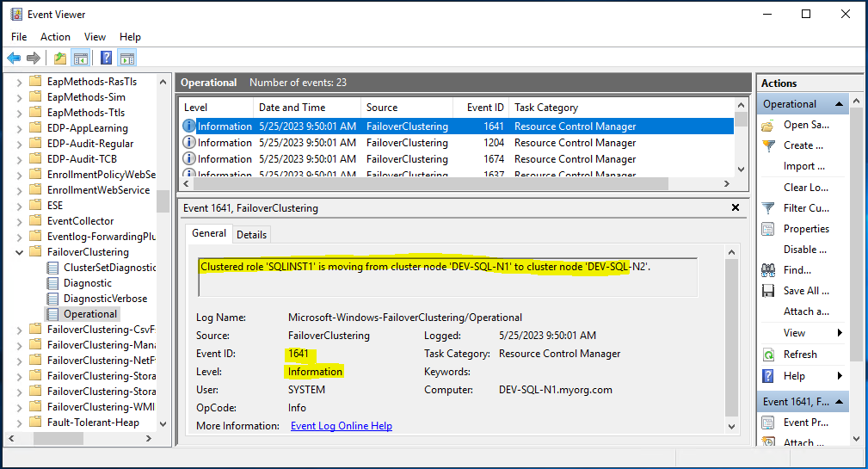Click the Properties icon in Actions pane

[768, 229]
